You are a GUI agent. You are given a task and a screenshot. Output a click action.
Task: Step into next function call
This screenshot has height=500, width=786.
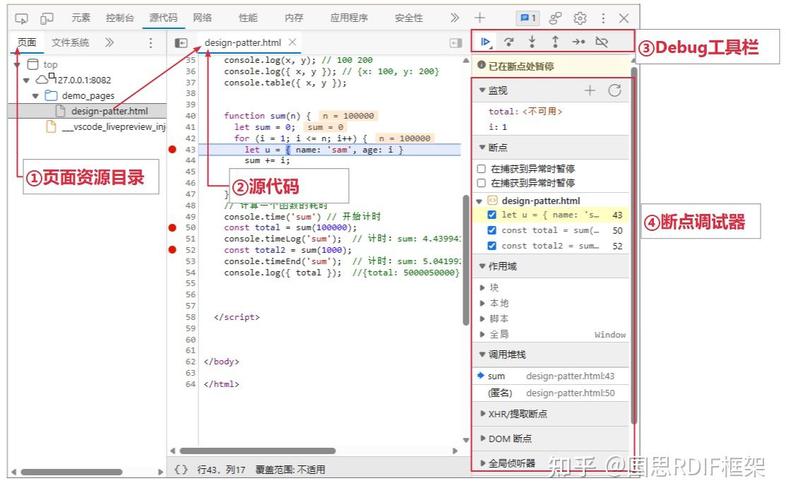click(532, 42)
